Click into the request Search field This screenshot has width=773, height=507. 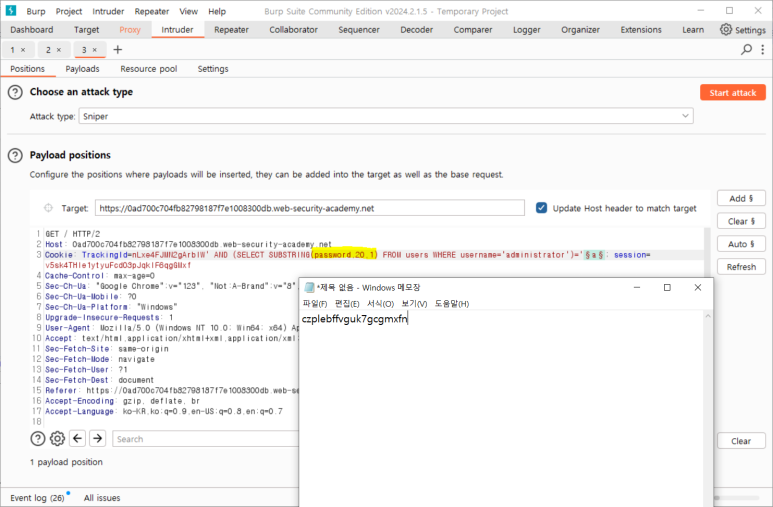pos(206,439)
